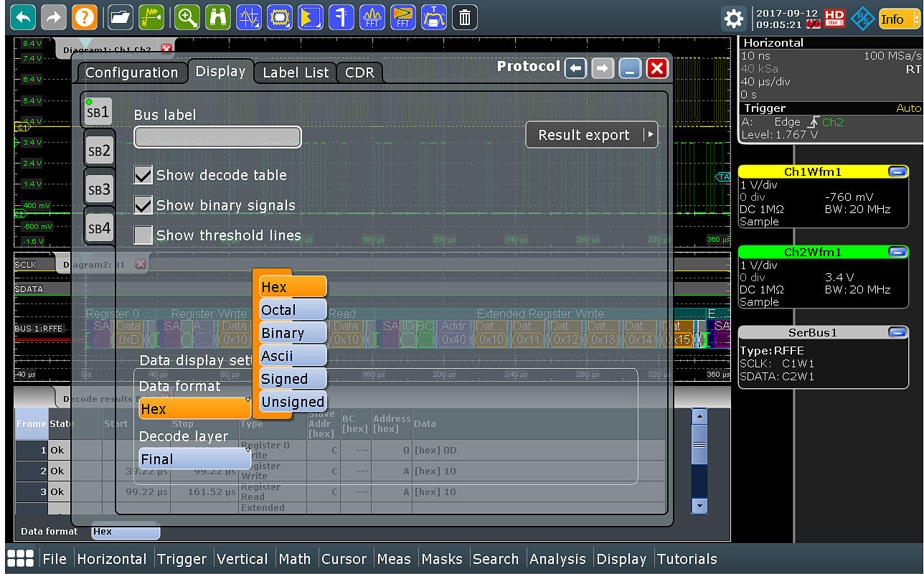Minimize Ch2Wfm1 signal box
Image resolution: width=924 pixels, height=574 pixels.
point(897,252)
